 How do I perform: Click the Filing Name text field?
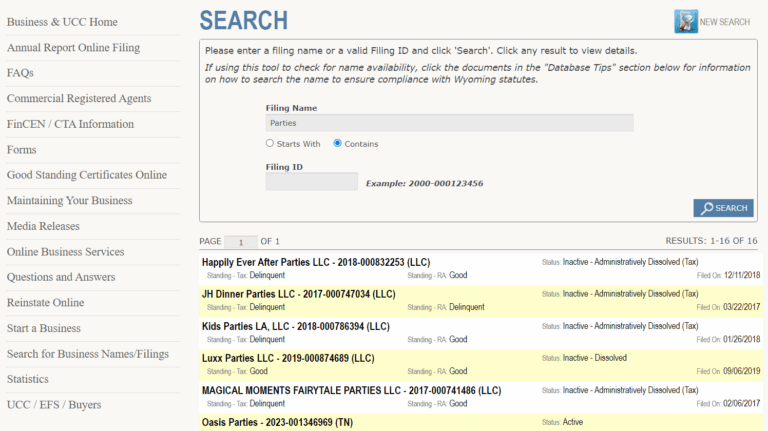pos(449,123)
